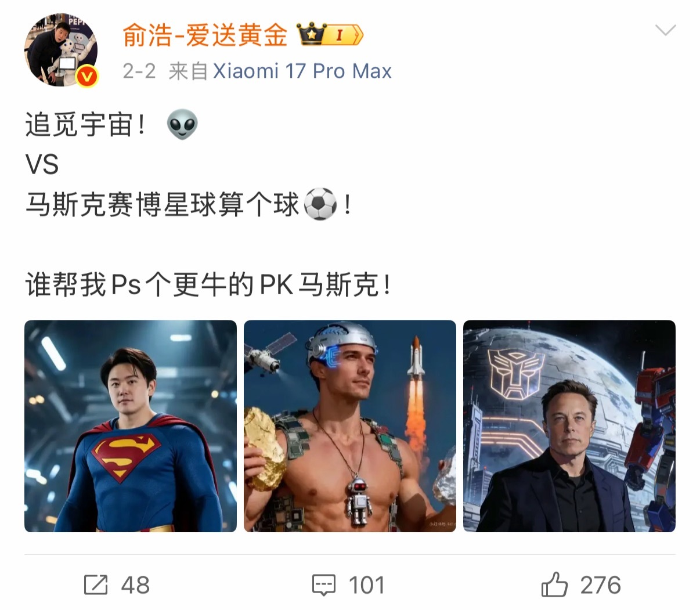
Task: Tap the repost count 48
Action: click(135, 585)
